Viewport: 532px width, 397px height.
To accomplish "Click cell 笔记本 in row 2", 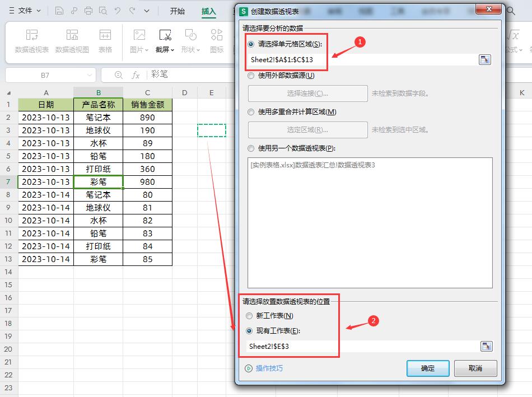I will tap(99, 118).
